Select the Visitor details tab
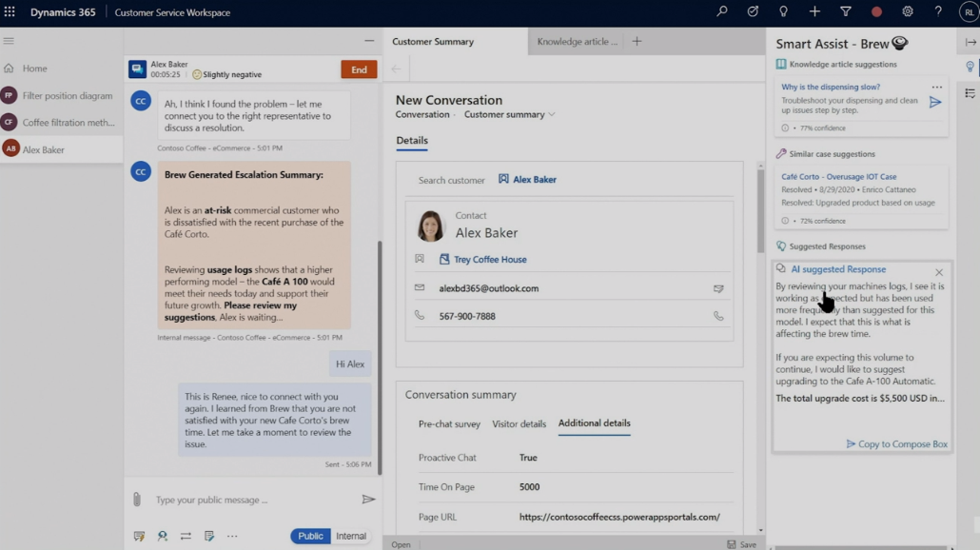The height and width of the screenshot is (550, 980). click(x=519, y=423)
